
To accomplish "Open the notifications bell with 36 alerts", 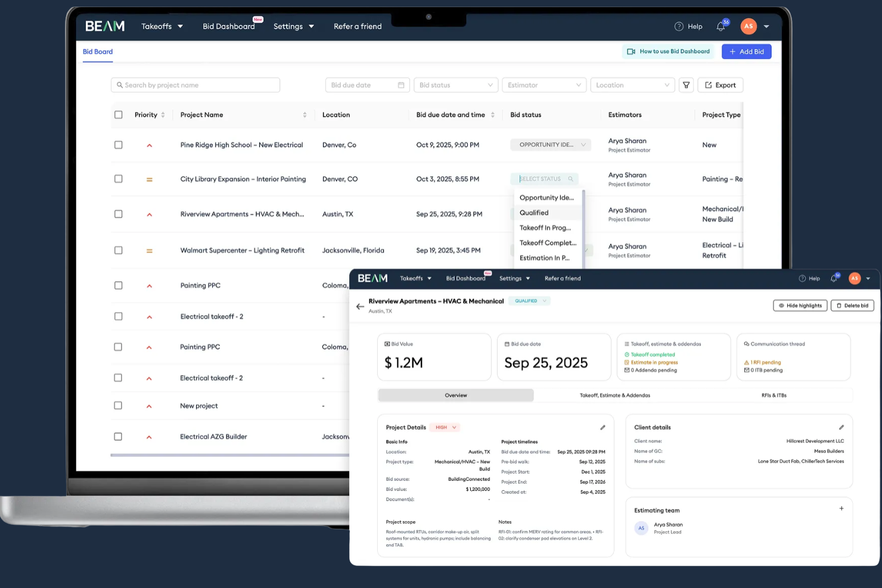I will click(720, 26).
